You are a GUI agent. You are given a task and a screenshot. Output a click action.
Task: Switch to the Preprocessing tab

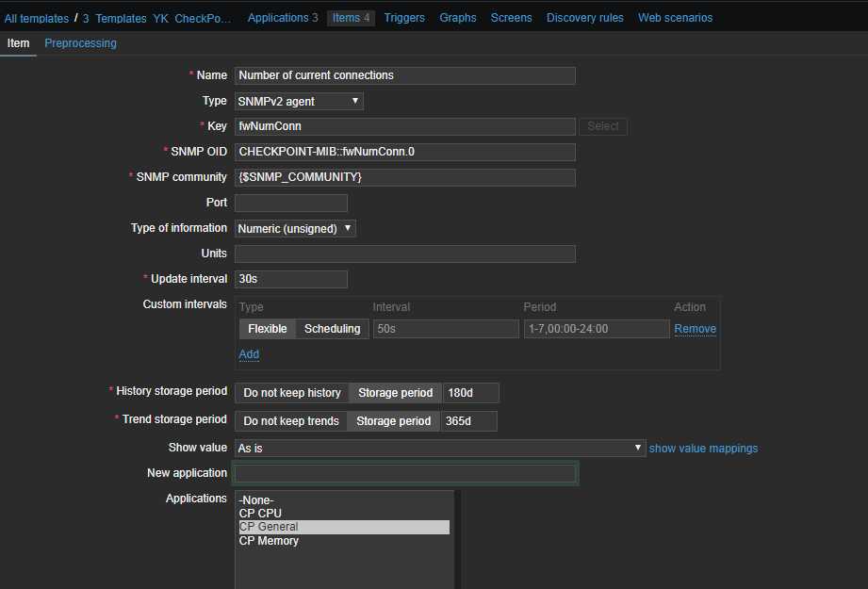pyautogui.click(x=80, y=43)
